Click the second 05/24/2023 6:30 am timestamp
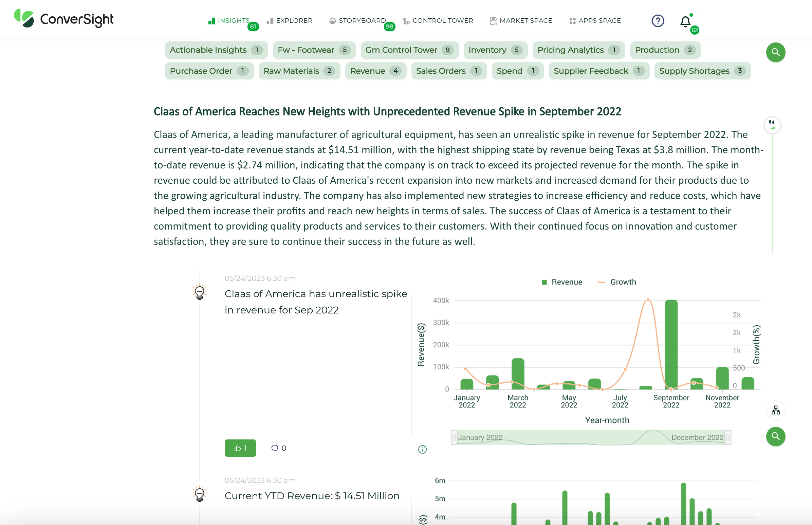The height and width of the screenshot is (525, 812). [260, 480]
